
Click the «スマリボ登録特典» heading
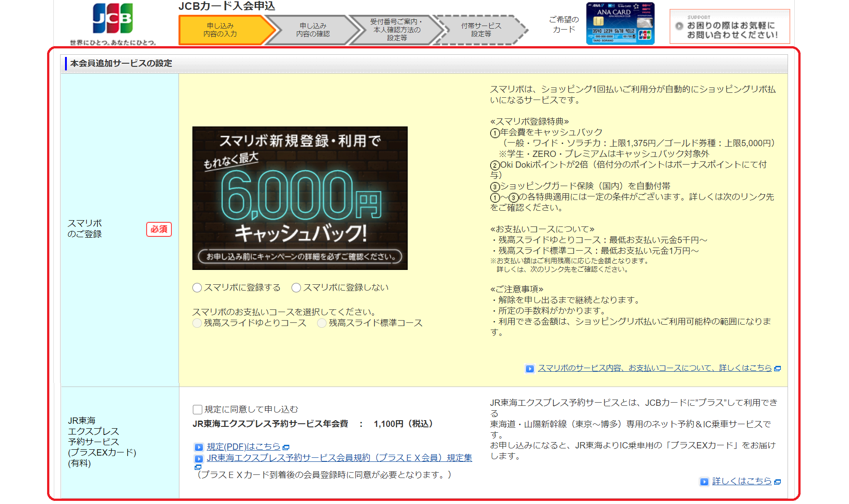coord(530,122)
